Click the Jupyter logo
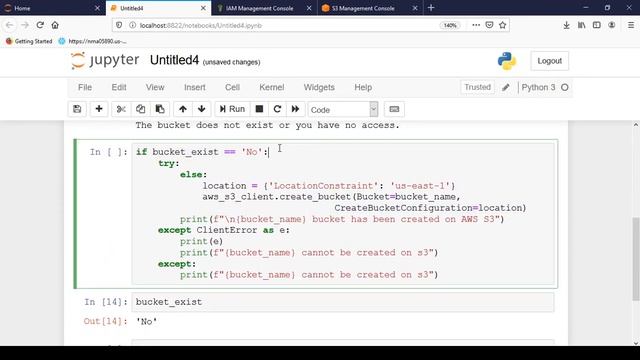Viewport: 640px width, 360px height. 105,60
